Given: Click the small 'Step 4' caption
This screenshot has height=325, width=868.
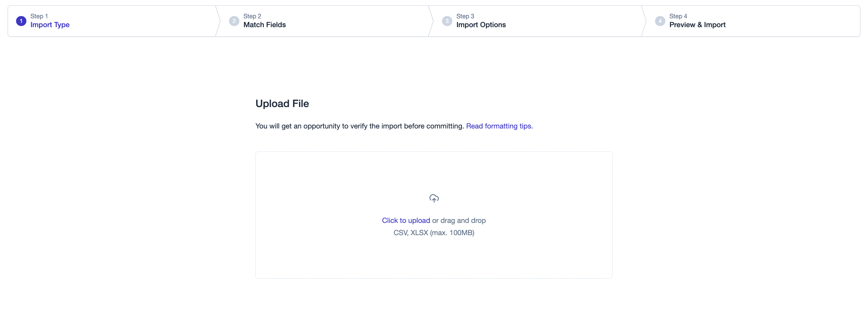Looking at the screenshot, I should (x=678, y=16).
